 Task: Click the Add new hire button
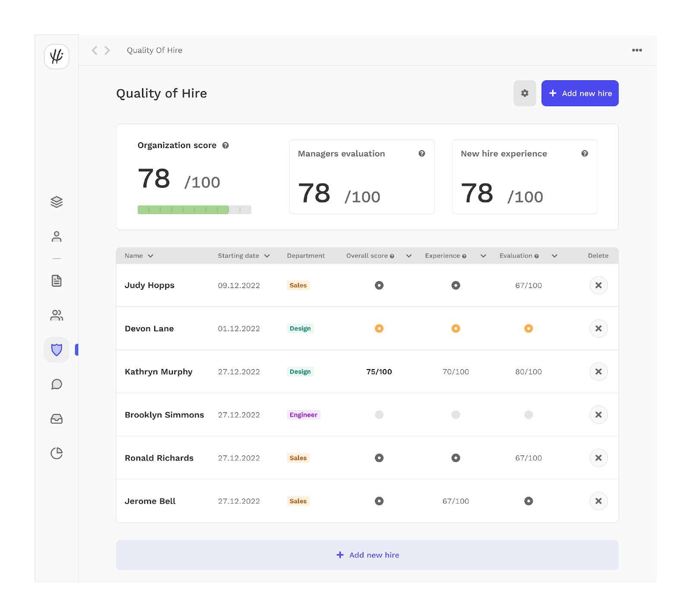click(x=580, y=93)
